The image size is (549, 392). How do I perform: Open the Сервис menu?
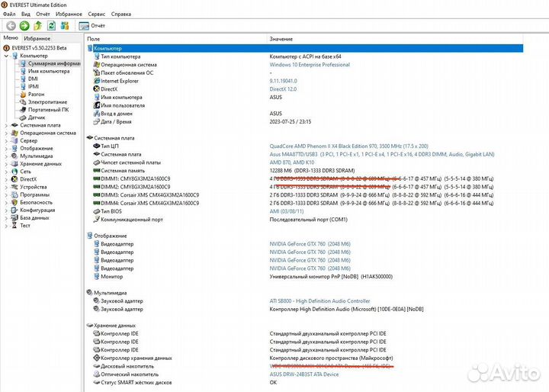point(97,14)
